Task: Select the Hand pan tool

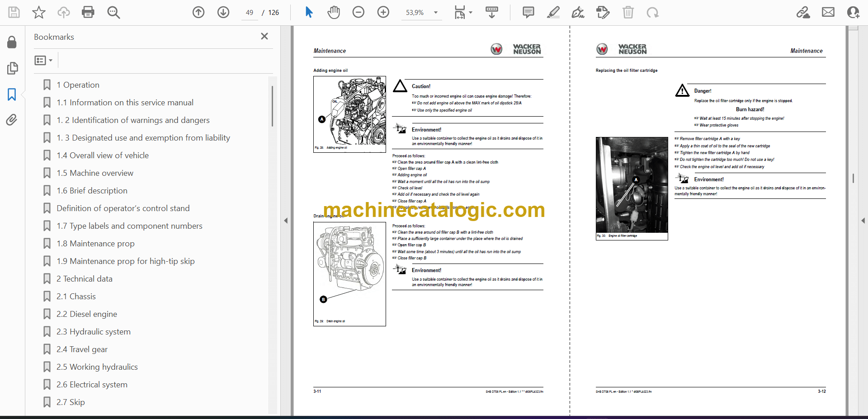Action: 334,12
